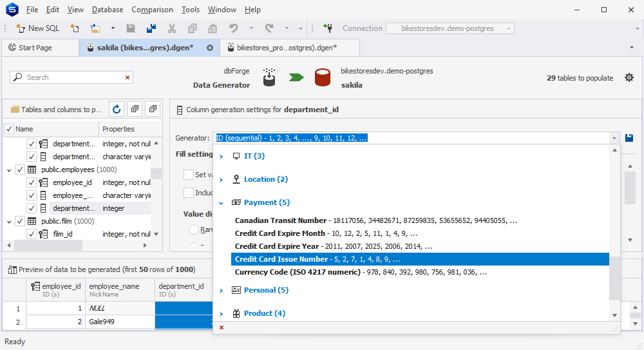Expand the IT (3) generator group
This screenshot has height=350, width=644.
pos(222,156)
